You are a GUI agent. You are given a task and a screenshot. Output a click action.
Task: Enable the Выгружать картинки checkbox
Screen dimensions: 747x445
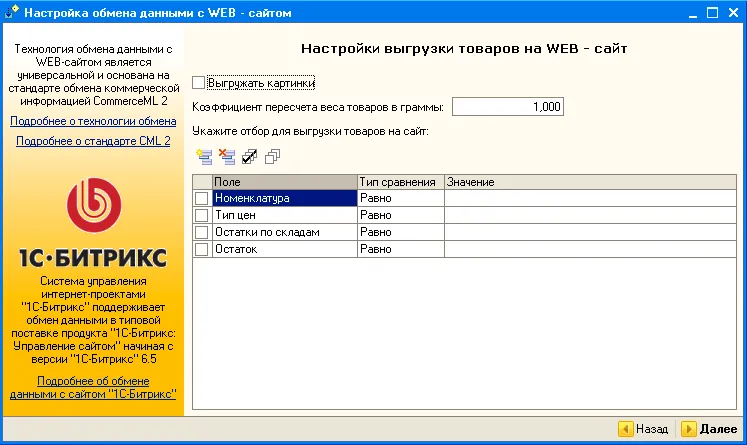[198, 83]
